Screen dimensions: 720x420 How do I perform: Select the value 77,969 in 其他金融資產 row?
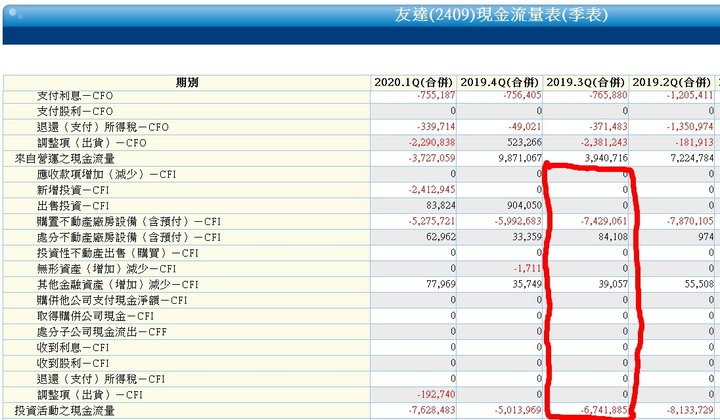click(x=441, y=284)
